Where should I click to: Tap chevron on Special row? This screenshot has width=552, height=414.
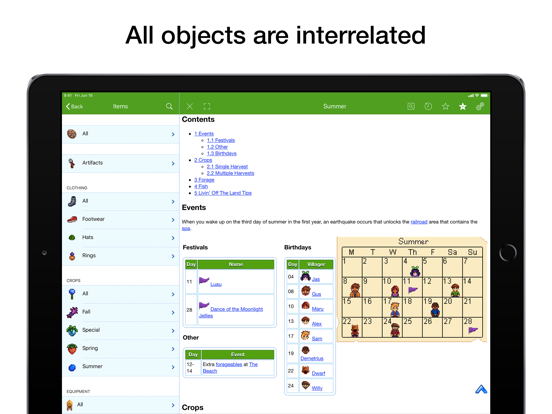[173, 331]
